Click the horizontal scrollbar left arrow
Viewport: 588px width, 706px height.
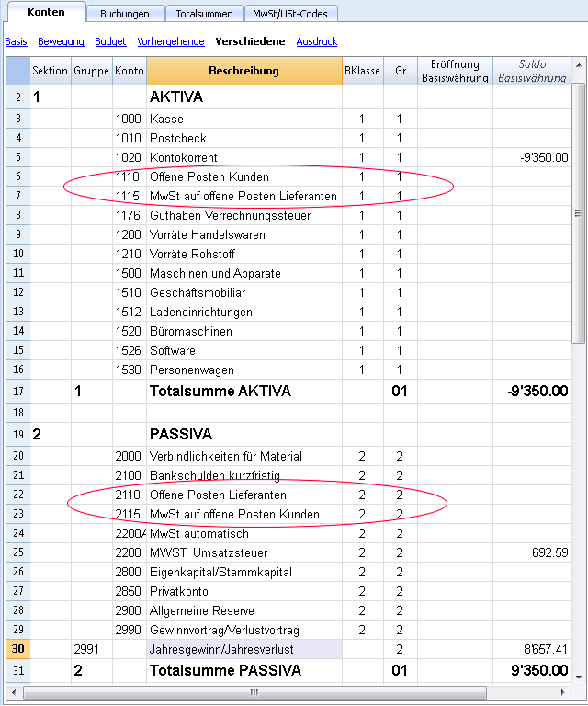[14, 692]
